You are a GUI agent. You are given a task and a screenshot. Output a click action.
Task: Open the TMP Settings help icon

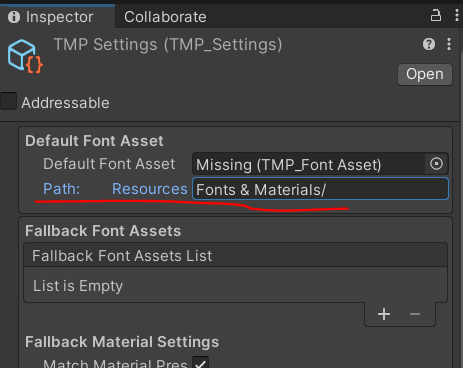pyautogui.click(x=429, y=44)
